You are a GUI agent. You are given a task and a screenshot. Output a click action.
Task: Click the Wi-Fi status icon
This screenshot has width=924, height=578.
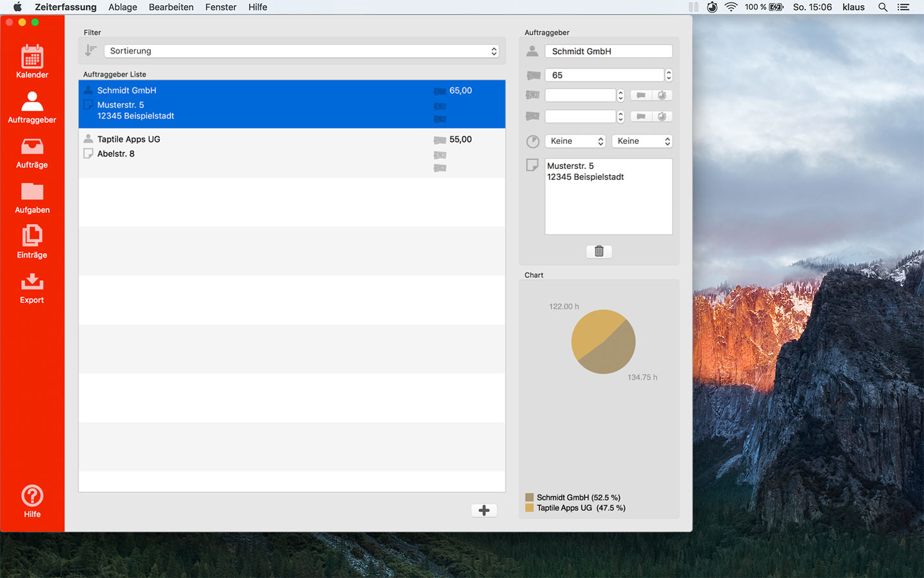pos(731,7)
